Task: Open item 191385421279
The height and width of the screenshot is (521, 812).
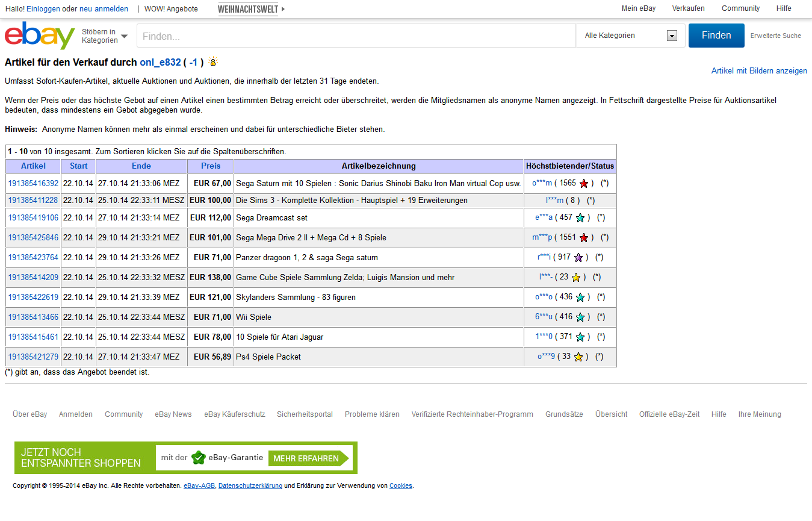Action: coord(33,357)
